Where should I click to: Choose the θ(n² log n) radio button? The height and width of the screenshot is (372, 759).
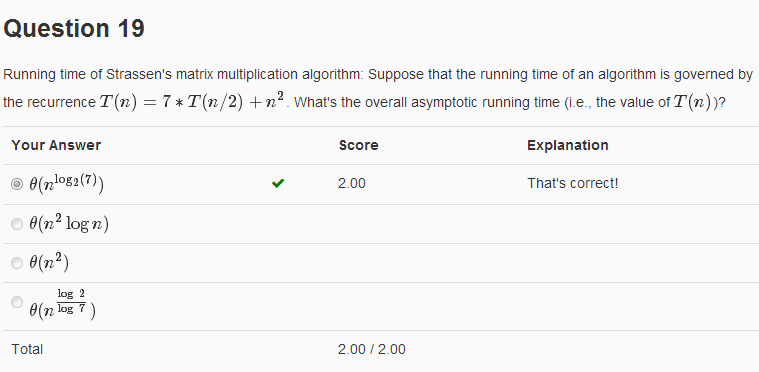pyautogui.click(x=17, y=224)
